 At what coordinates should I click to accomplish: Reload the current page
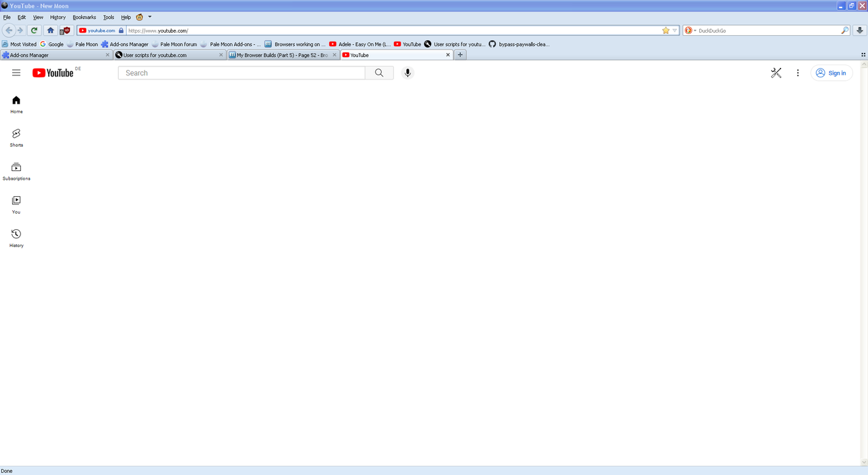coord(34,31)
